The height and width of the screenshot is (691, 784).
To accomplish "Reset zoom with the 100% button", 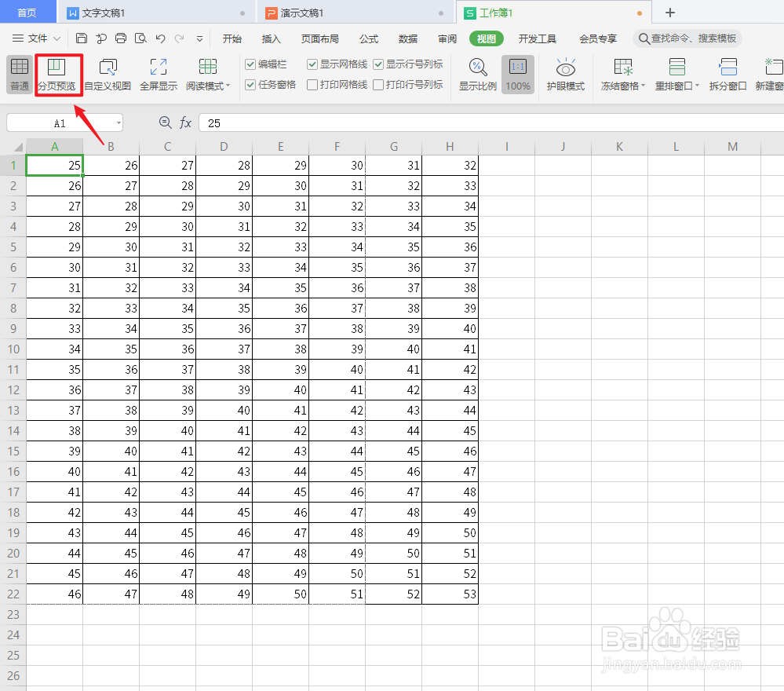I will click(x=518, y=74).
